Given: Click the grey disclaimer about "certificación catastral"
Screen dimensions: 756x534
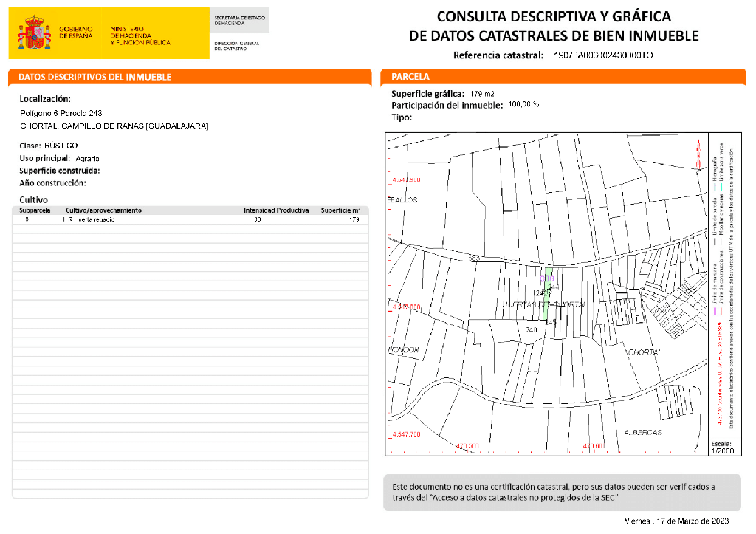Looking at the screenshot, I should coord(562,493).
